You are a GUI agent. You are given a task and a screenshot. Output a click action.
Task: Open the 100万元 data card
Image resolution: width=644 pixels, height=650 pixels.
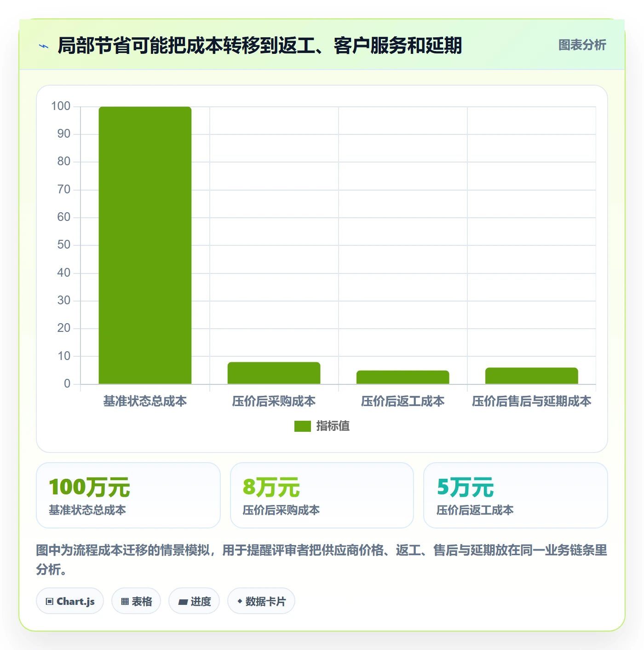point(128,495)
